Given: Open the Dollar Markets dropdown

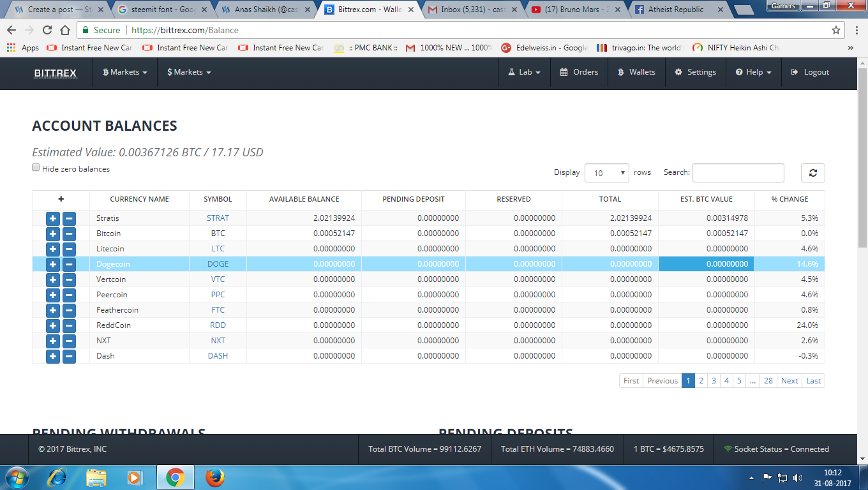Looking at the screenshot, I should (189, 72).
